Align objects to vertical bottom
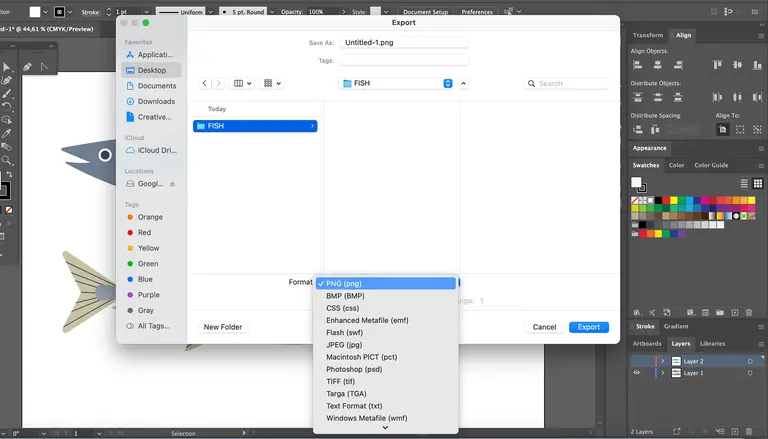768x439 pixels. 758,65
